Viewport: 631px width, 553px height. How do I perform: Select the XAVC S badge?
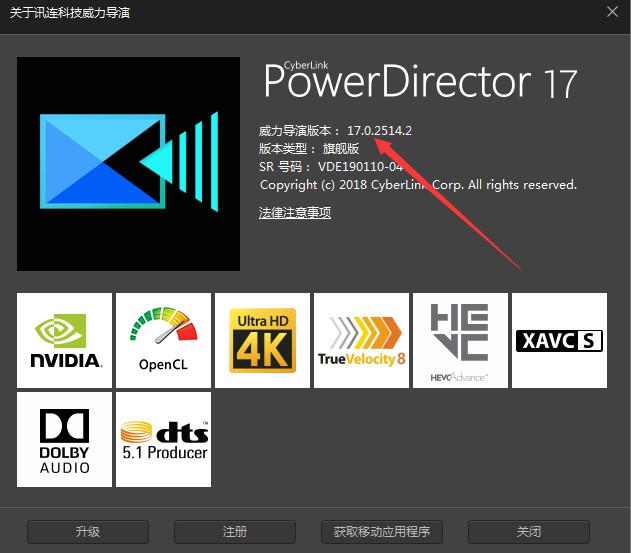559,340
